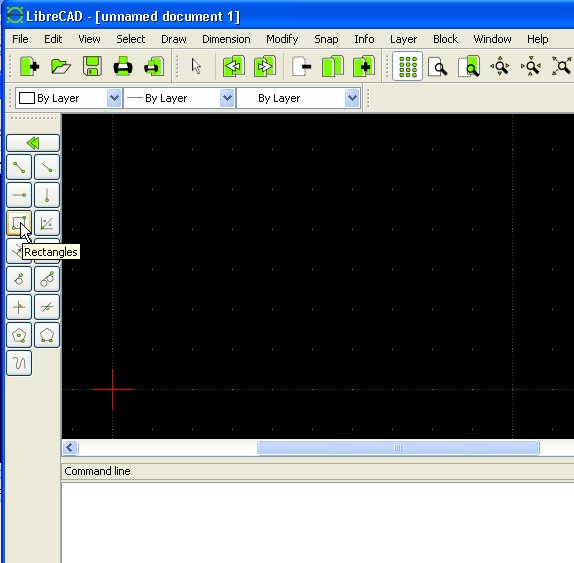Screen dimensions: 574x563
Task: Click the Redraw zoom icon
Action: [x=438, y=67]
